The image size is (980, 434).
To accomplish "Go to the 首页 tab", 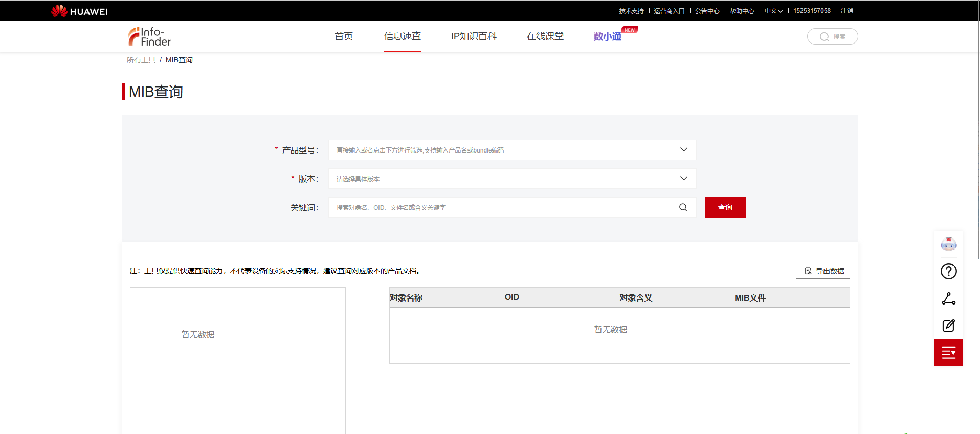I will tap(344, 36).
